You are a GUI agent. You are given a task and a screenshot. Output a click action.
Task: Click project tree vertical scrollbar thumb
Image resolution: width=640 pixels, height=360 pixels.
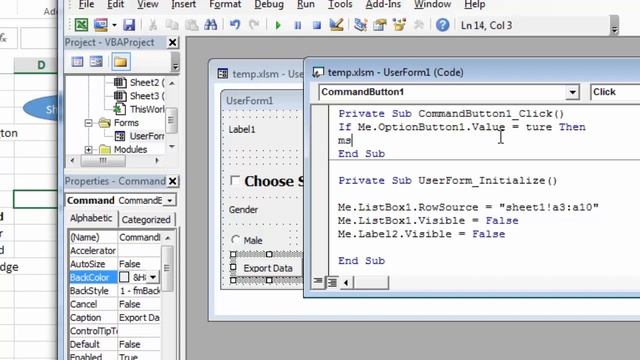coord(171,120)
